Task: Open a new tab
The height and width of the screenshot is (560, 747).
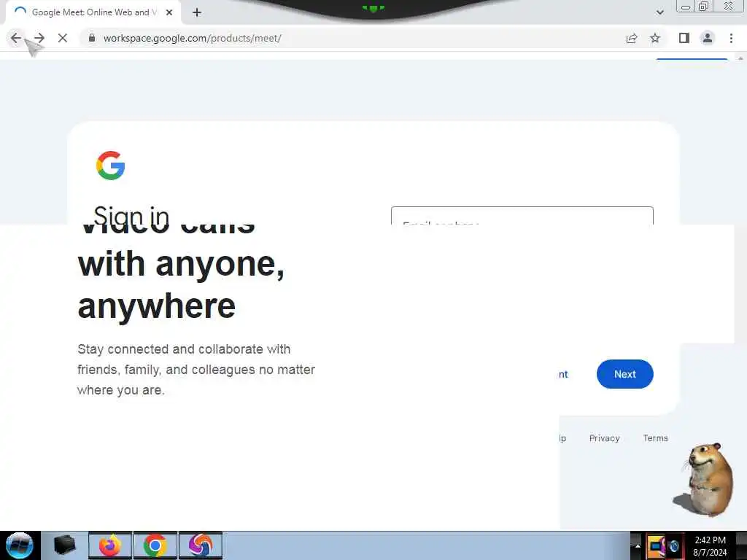Action: 197,12
